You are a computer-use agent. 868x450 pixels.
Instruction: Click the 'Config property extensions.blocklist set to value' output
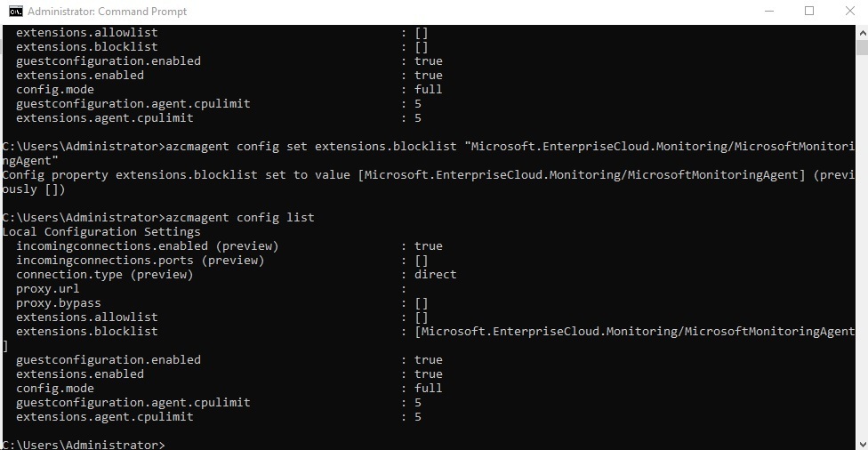(179, 175)
